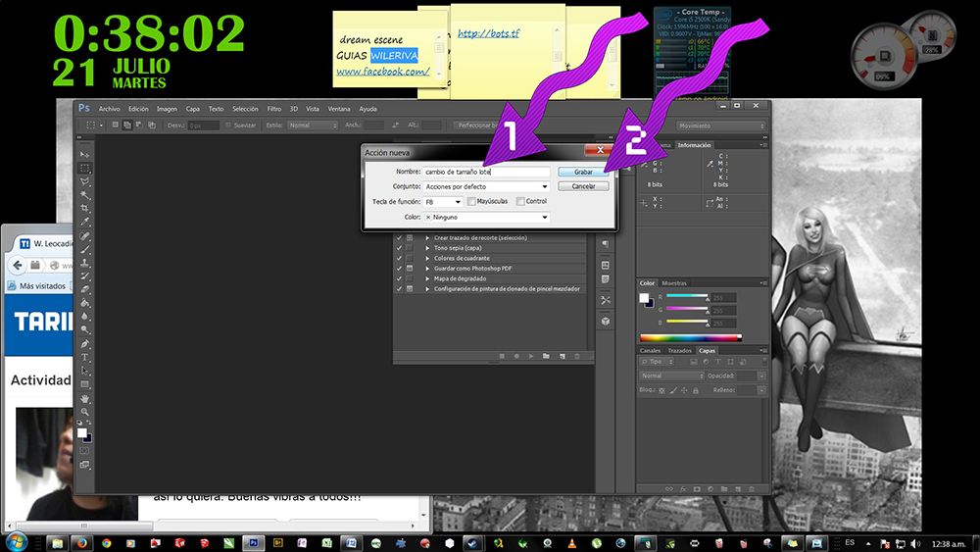The height and width of the screenshot is (552, 980).
Task: Select the Eraser tool
Action: point(84,290)
